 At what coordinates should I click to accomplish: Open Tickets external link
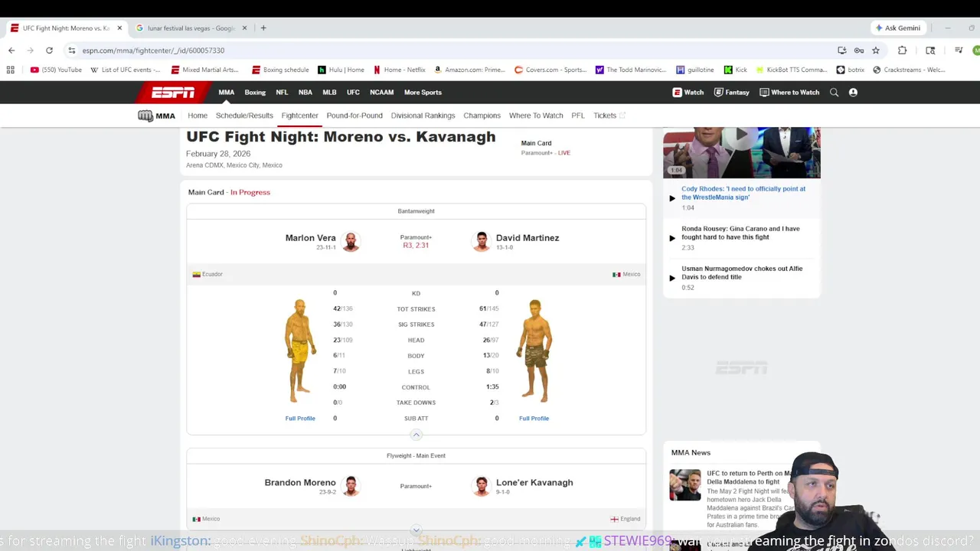click(x=609, y=116)
